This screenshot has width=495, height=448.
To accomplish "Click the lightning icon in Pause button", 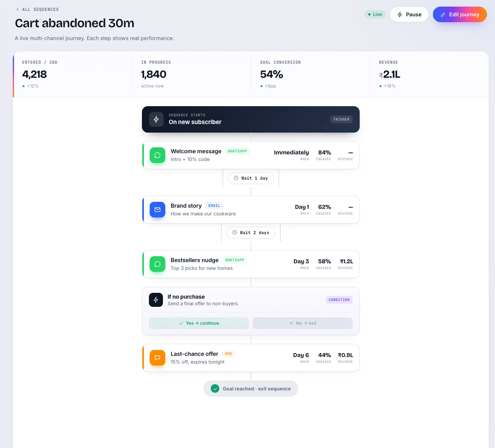I will [400, 15].
